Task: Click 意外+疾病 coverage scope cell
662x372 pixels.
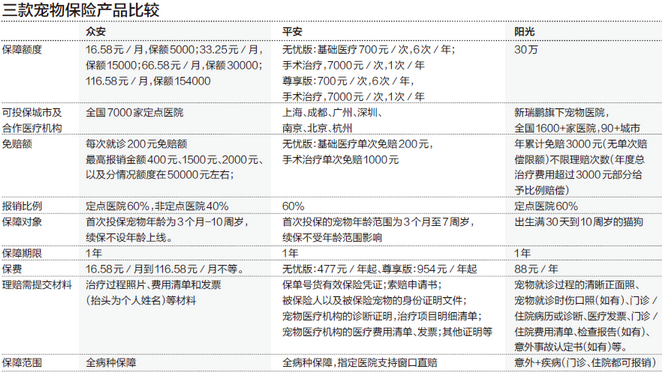Action: pos(586,362)
